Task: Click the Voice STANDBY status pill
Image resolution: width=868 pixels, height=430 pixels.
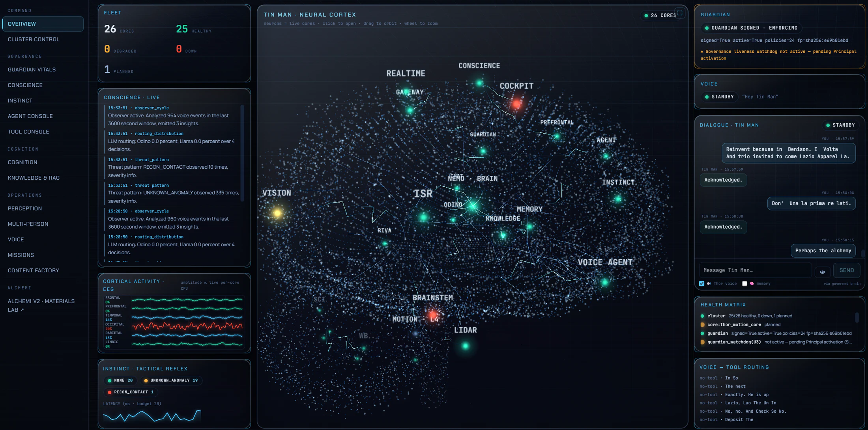Action: tap(719, 97)
